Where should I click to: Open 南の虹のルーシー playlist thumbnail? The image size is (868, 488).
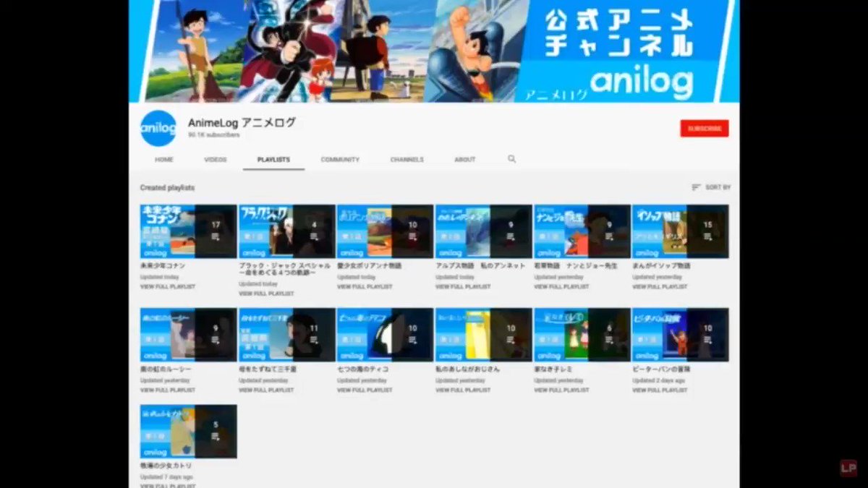coord(189,335)
